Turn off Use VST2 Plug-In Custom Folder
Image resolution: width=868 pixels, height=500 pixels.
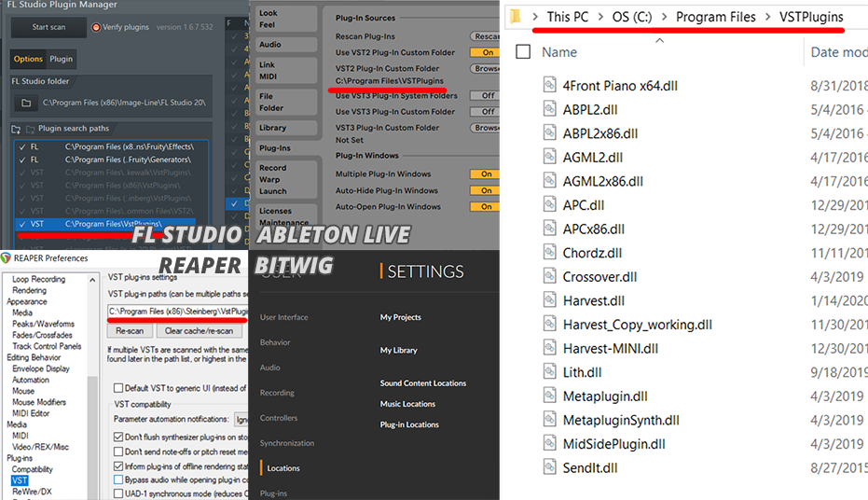485,52
